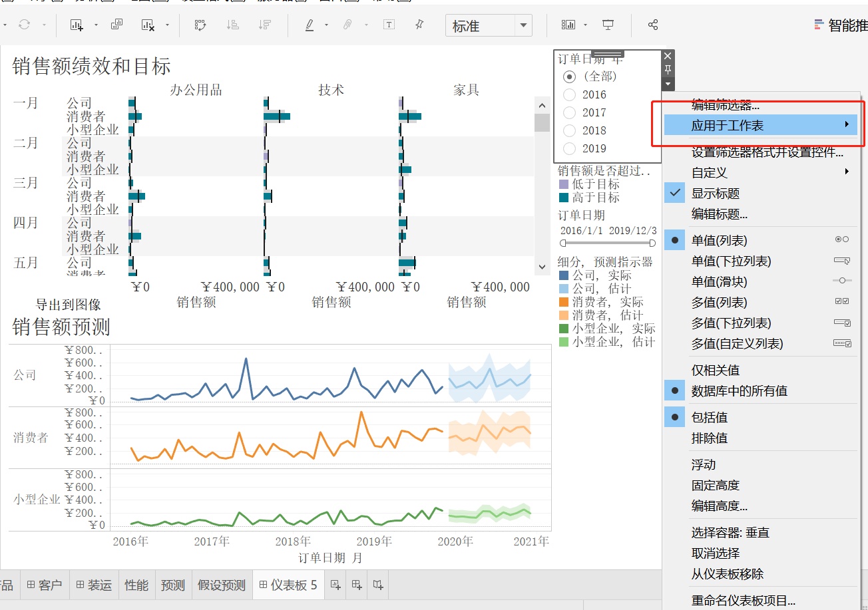This screenshot has width=868, height=610.
Task: Choose 单值(列表) filter mode
Action: tap(761, 240)
